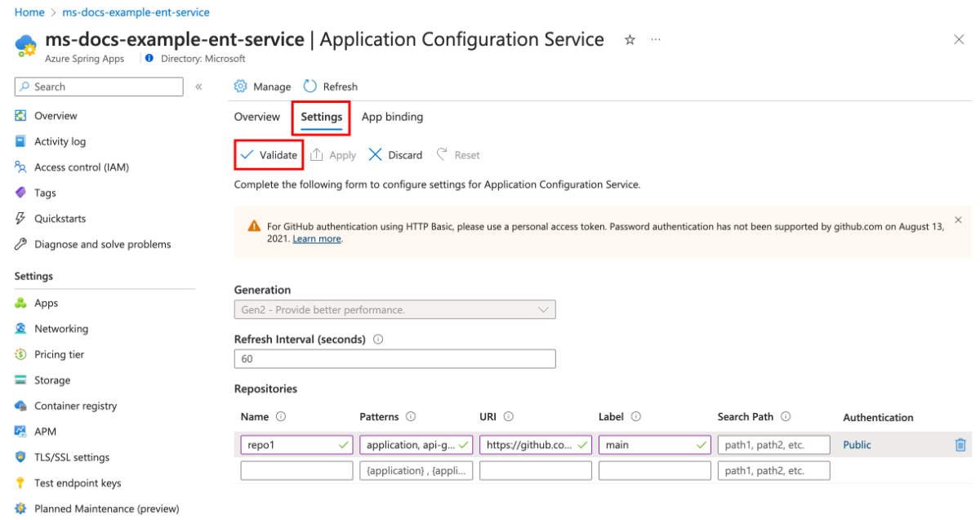The width and height of the screenshot is (980, 520).
Task: Open the Generation dropdown
Action: [x=394, y=309]
